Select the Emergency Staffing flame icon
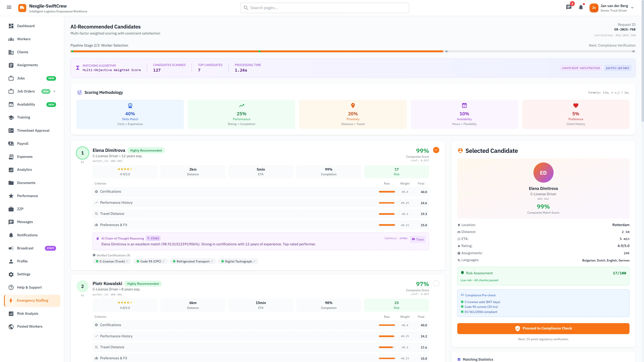 click(11, 300)
